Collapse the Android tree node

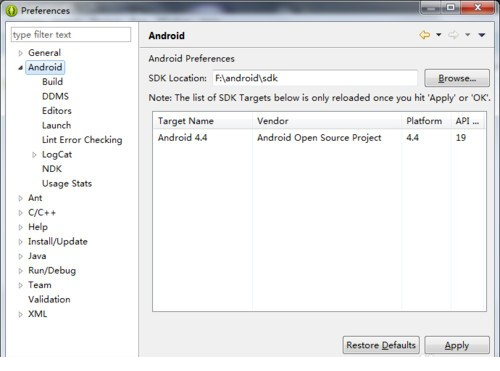click(x=20, y=68)
